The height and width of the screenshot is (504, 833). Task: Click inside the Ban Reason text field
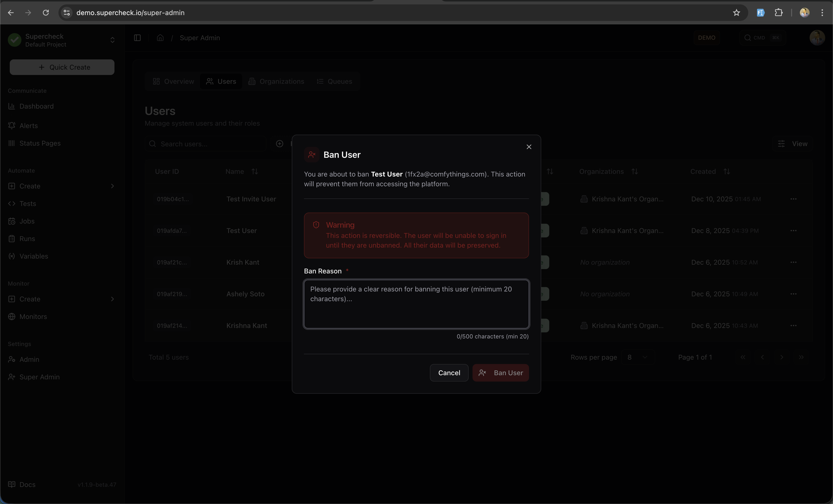click(x=416, y=304)
